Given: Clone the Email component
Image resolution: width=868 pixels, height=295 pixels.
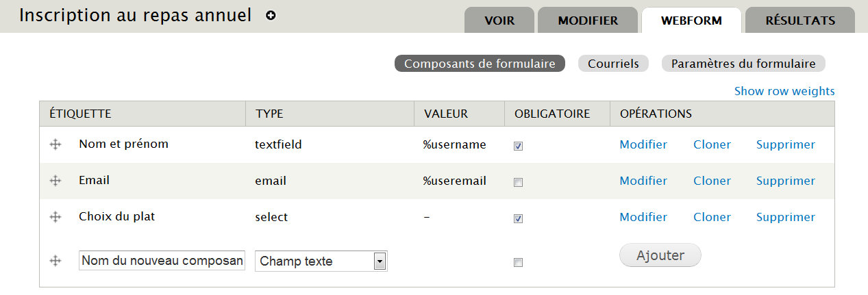Looking at the screenshot, I should tap(712, 181).
